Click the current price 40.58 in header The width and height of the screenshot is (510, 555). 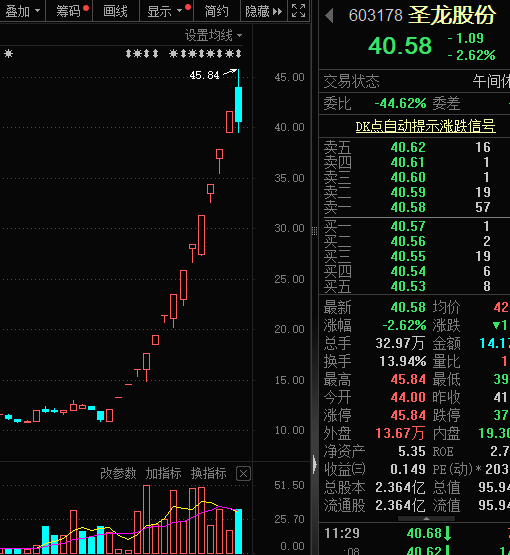click(400, 46)
